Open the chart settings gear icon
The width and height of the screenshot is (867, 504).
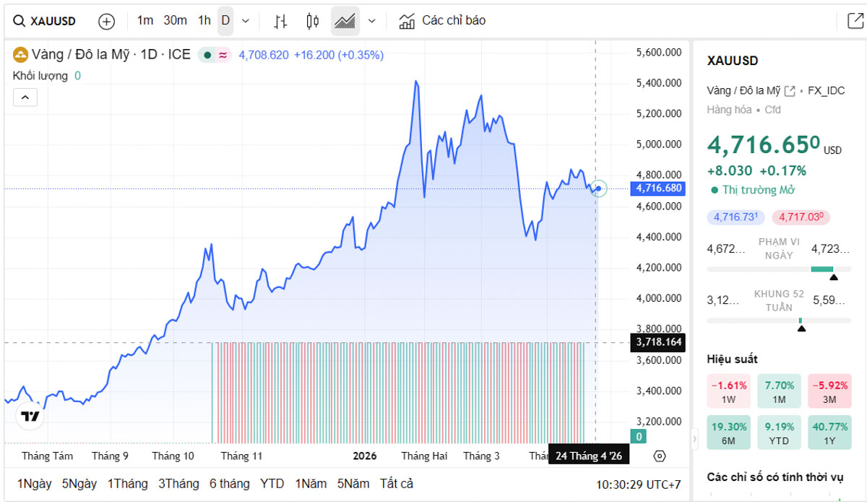click(x=659, y=456)
